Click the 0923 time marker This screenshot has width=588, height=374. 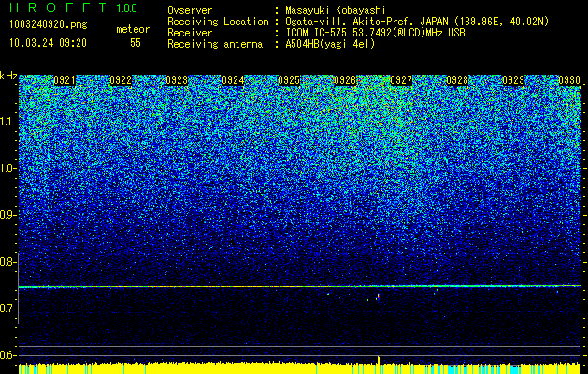point(177,80)
